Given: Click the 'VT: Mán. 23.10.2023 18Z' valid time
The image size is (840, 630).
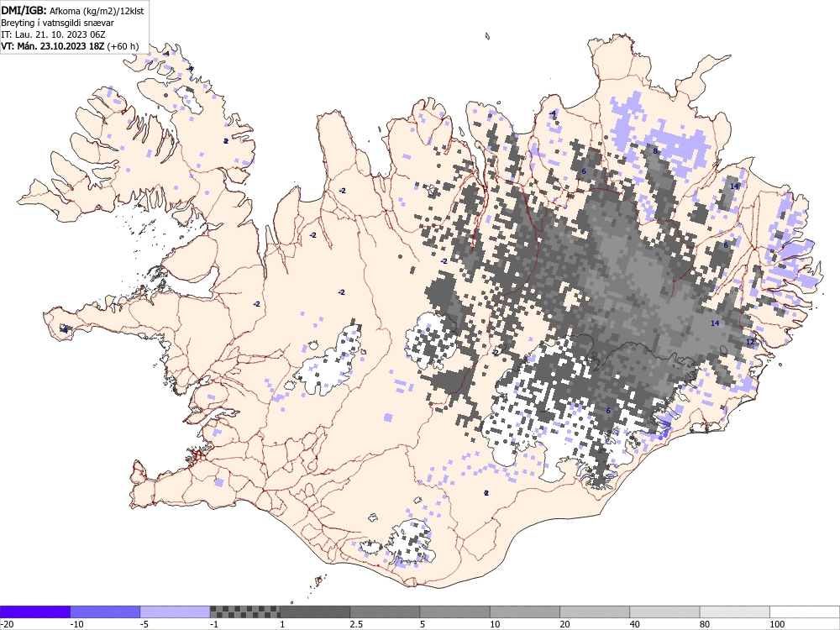Looking at the screenshot, I should point(52,46).
